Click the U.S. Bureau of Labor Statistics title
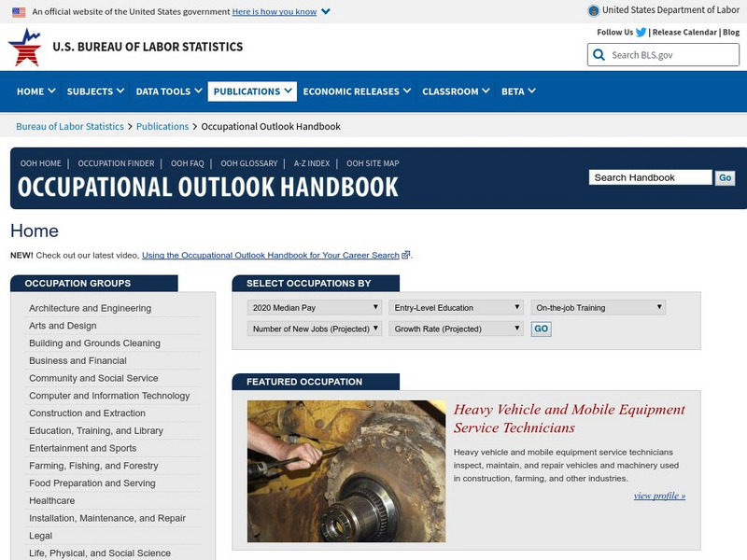 click(x=148, y=47)
